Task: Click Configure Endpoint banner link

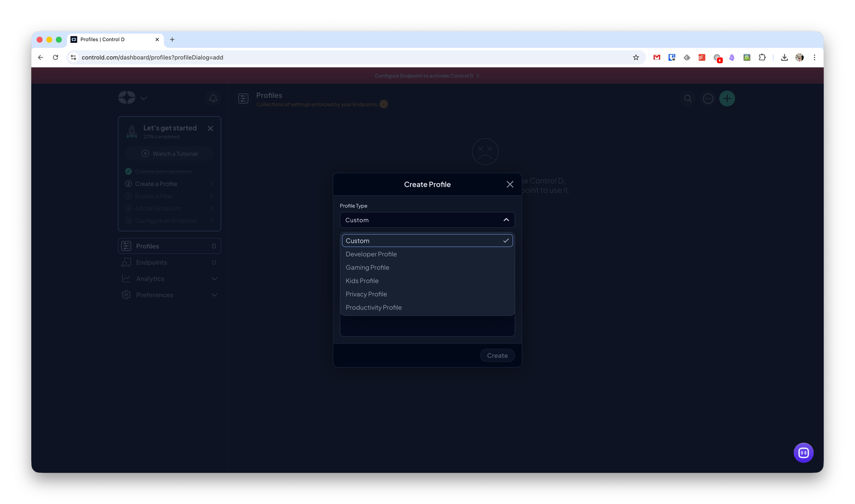Action: pos(427,76)
